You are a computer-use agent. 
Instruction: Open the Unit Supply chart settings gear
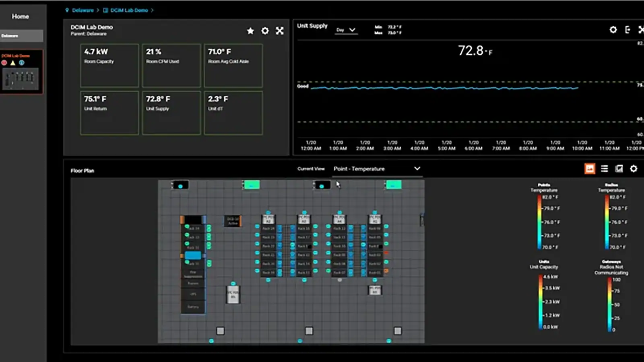click(x=613, y=29)
